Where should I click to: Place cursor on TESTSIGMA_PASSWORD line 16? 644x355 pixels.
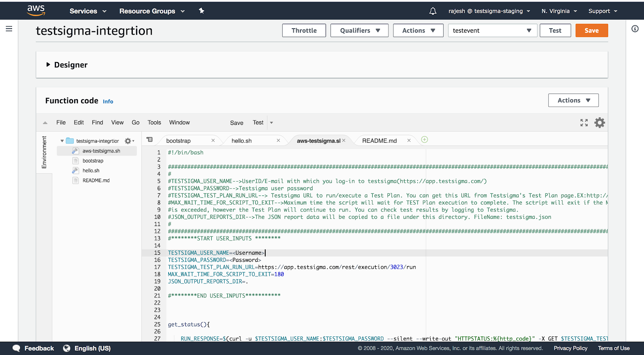(x=215, y=260)
